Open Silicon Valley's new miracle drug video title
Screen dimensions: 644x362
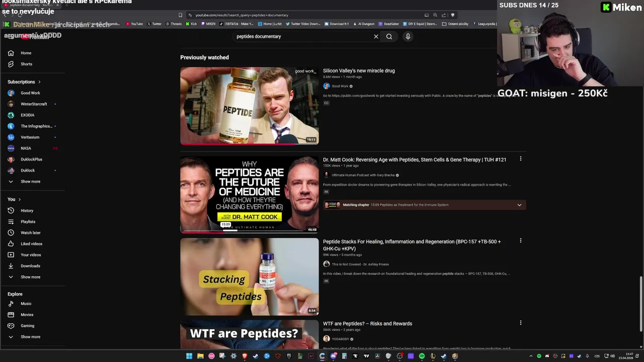359,71
